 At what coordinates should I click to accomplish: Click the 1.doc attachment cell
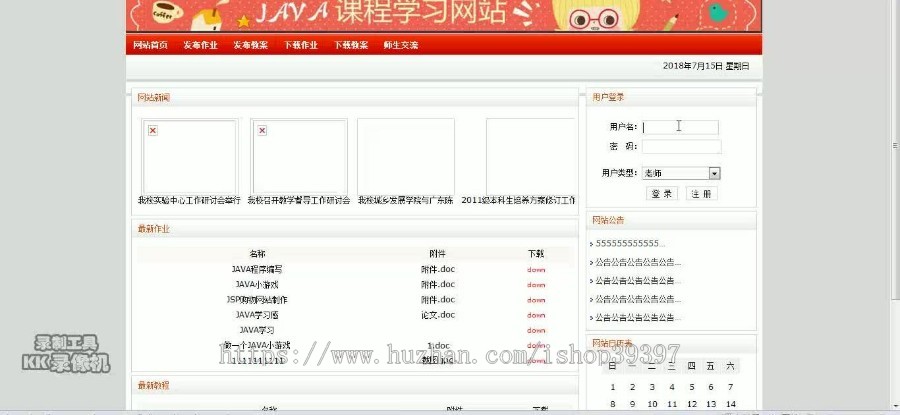pyautogui.click(x=439, y=346)
